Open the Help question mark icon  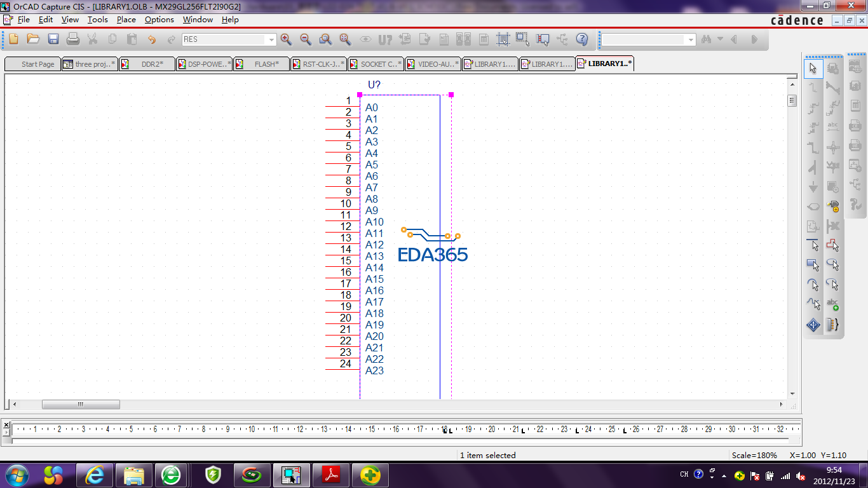(581, 39)
